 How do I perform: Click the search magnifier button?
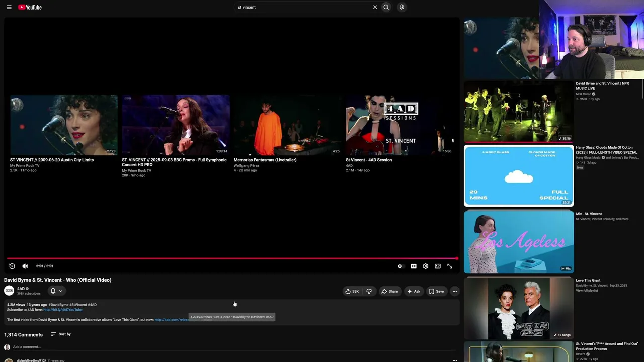pyautogui.click(x=386, y=7)
